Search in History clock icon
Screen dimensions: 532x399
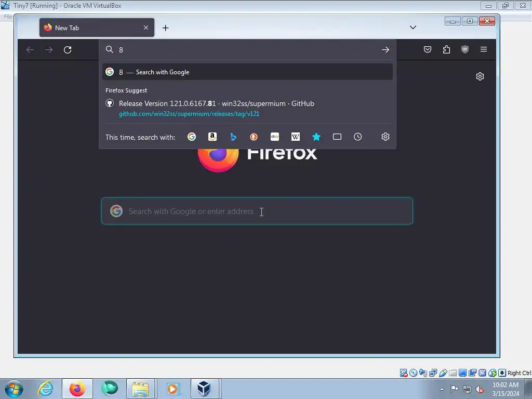(x=357, y=137)
